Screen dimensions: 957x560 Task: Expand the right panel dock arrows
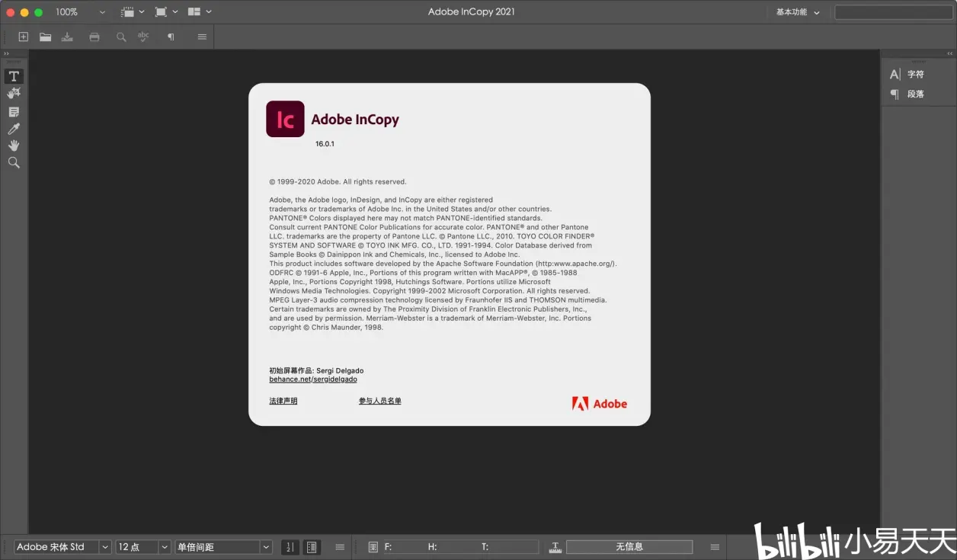pos(949,53)
